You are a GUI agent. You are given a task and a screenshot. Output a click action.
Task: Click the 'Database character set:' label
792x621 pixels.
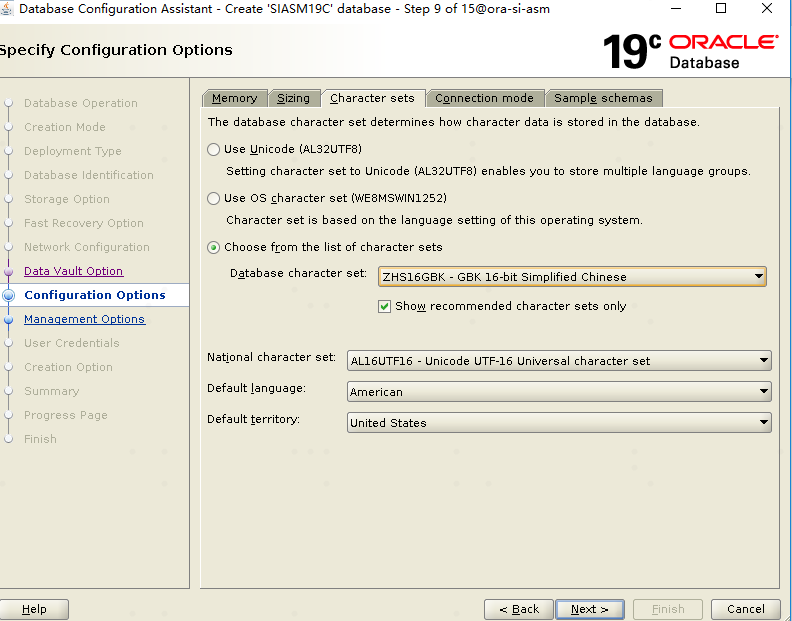point(298,273)
